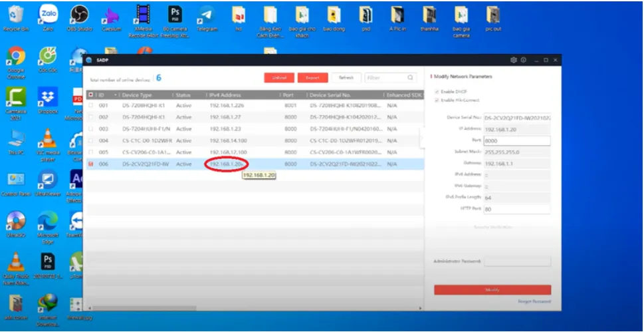Click Subnet Mask field 255.255.255.0
The image size is (644, 332).
pos(516,152)
